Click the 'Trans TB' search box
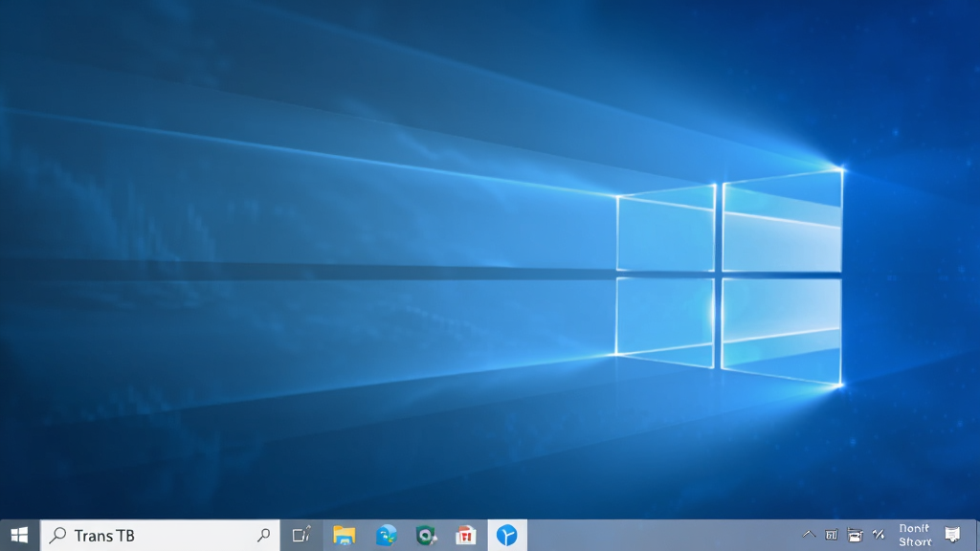The width and height of the screenshot is (980, 551). (160, 536)
